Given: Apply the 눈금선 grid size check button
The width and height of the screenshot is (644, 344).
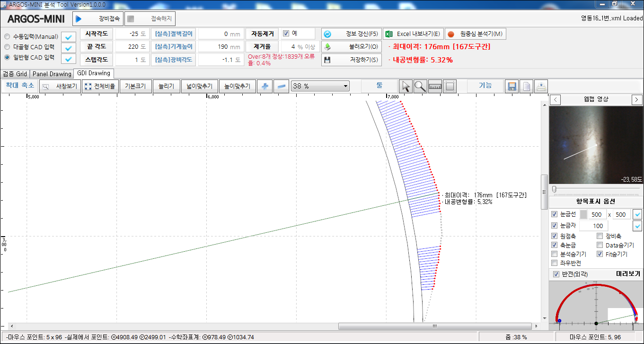Looking at the screenshot, I should 637,214.
